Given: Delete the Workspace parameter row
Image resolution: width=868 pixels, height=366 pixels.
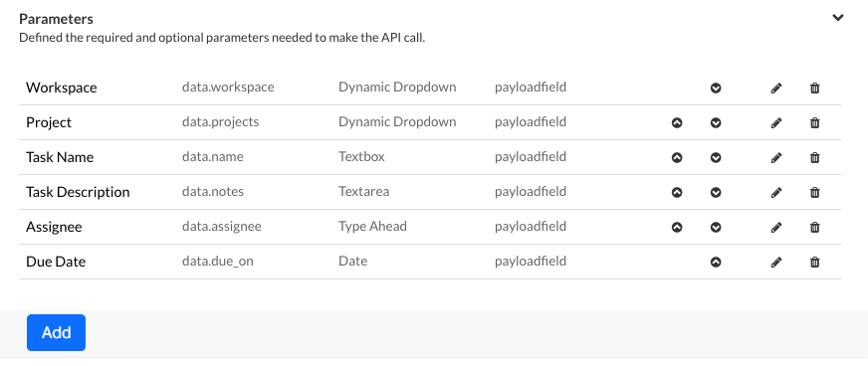Looking at the screenshot, I should tap(815, 88).
